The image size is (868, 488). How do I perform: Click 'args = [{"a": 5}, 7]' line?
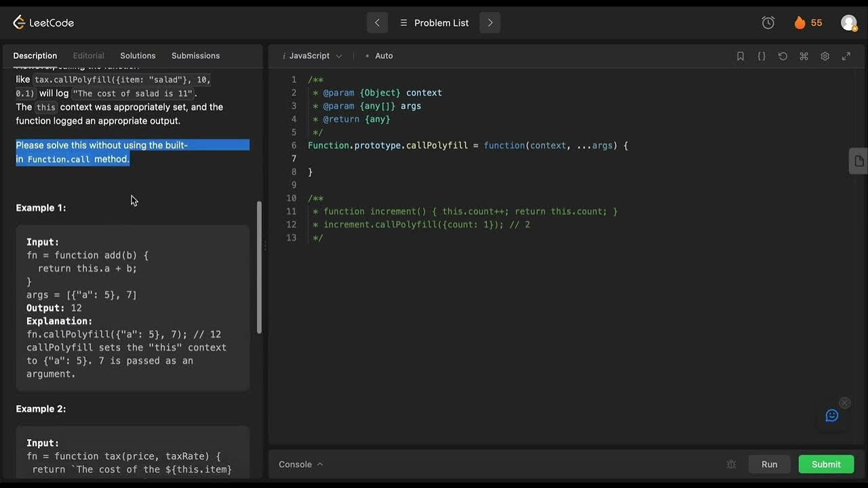(x=81, y=295)
